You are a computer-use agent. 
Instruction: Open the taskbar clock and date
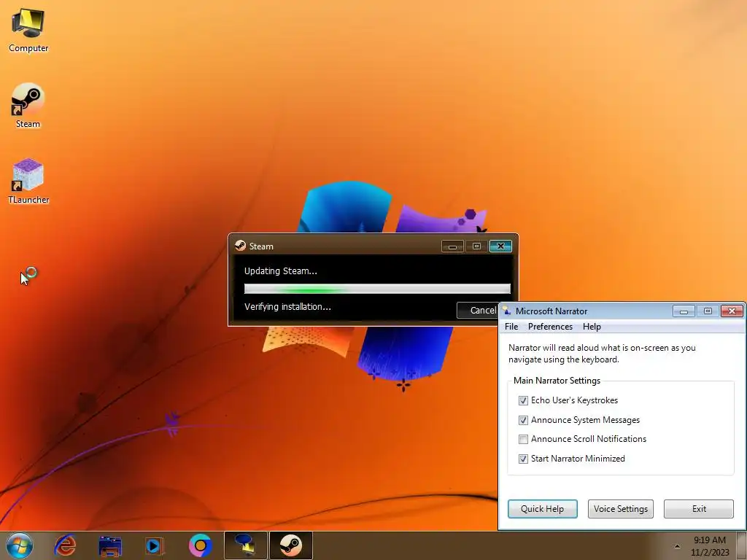[x=710, y=546]
